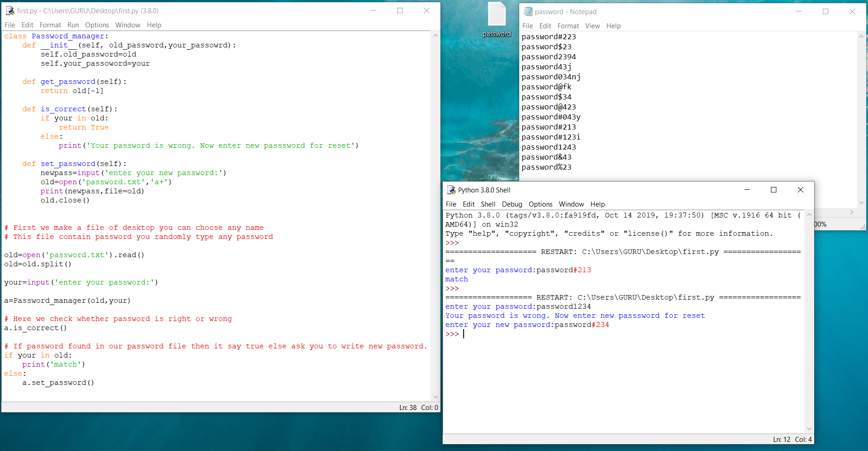Open the Help menu in the first.py editor
This screenshot has width=868, height=451.
[154, 25]
